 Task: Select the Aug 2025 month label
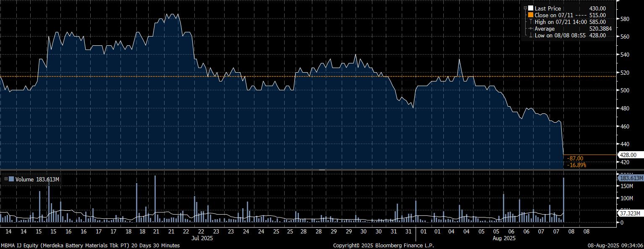[503, 238]
